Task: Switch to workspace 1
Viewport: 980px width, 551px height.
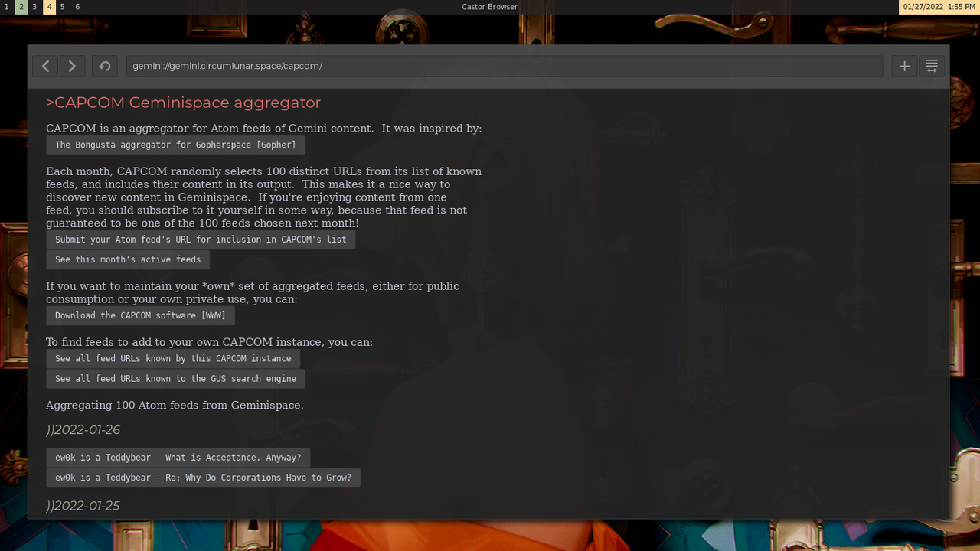Action: [x=7, y=7]
